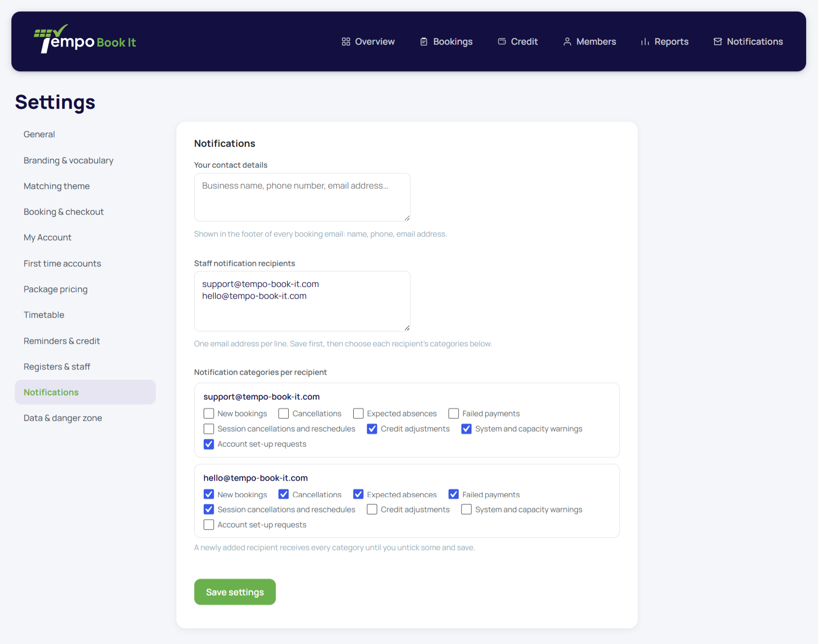Click the support@tempo-book-it.com recipient heading

(262, 397)
